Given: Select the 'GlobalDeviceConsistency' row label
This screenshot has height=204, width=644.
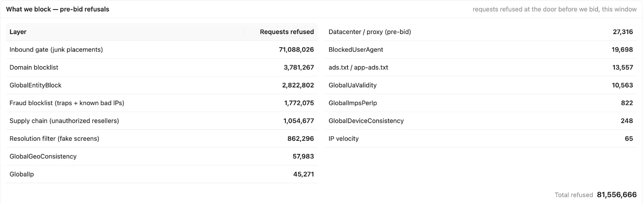Looking at the screenshot, I should (x=366, y=121).
